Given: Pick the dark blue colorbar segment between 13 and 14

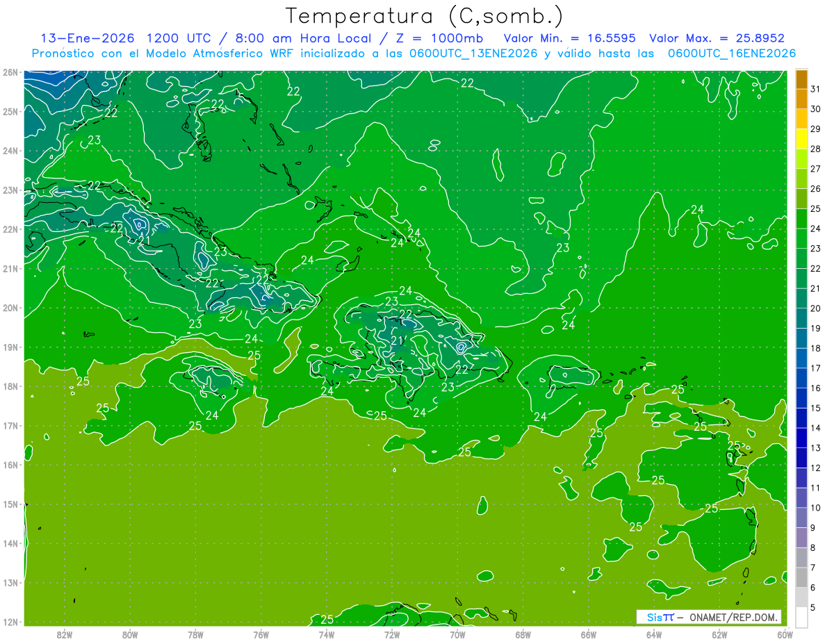Looking at the screenshot, I should (x=801, y=438).
